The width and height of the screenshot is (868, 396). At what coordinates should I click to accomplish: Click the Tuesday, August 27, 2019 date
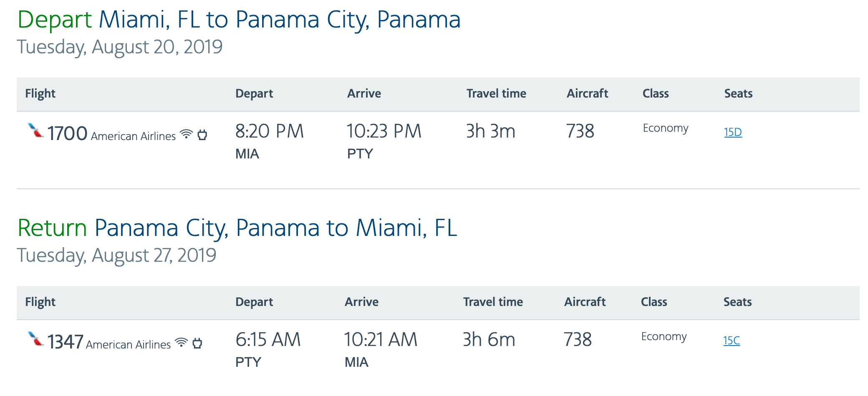[x=116, y=255]
